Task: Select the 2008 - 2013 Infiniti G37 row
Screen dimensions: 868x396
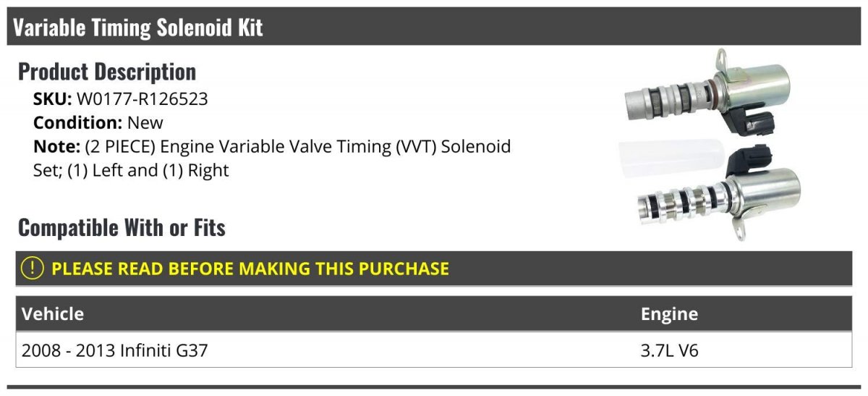Action: point(434,350)
